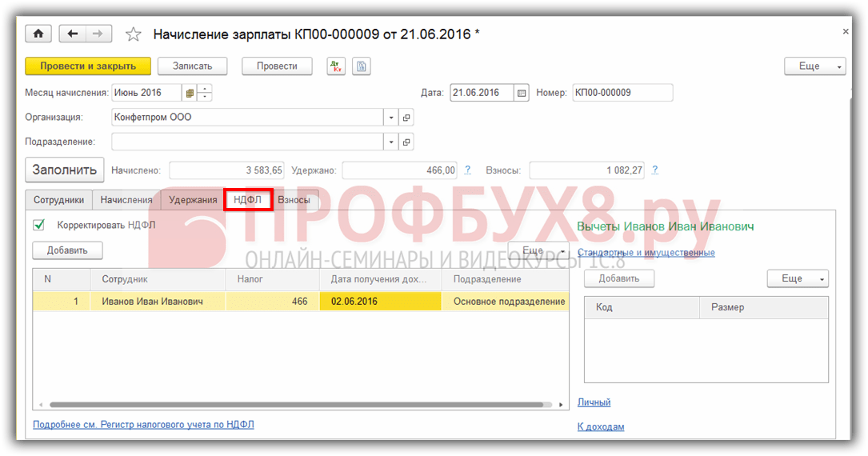The image size is (868, 456).
Task: Click the empty Подразделение field
Action: point(247,142)
